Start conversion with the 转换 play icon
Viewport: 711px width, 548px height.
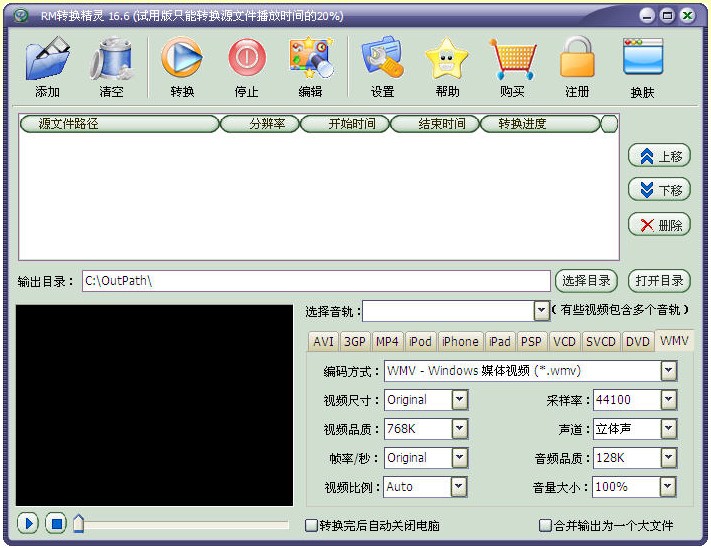182,58
